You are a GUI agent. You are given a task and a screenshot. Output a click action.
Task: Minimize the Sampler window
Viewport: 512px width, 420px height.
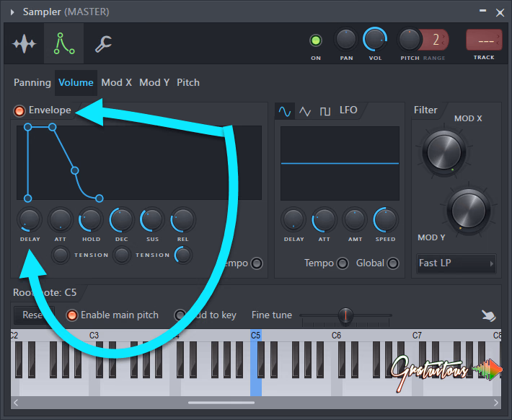(482, 11)
